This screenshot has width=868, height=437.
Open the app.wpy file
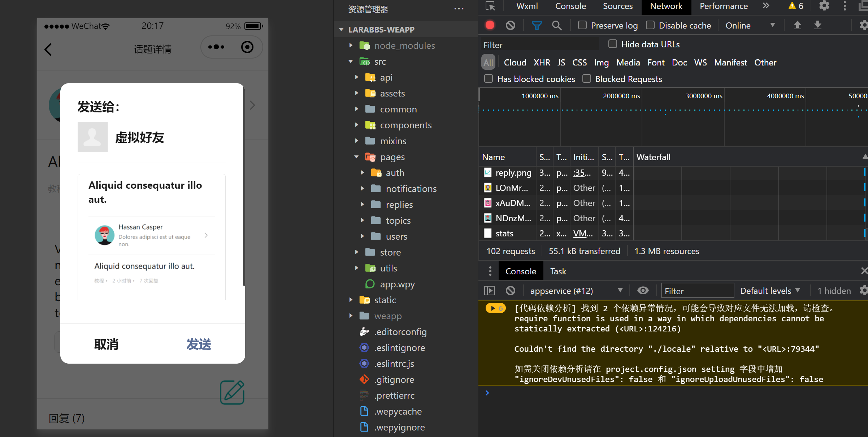397,284
